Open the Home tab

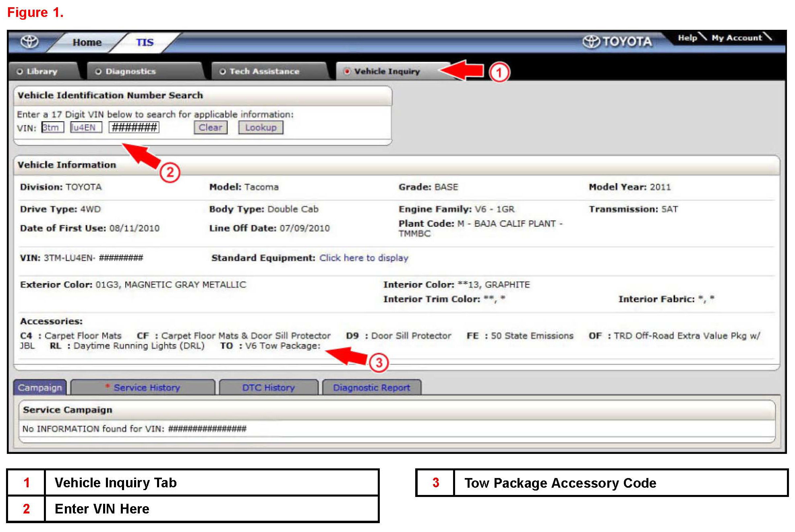tap(87, 42)
